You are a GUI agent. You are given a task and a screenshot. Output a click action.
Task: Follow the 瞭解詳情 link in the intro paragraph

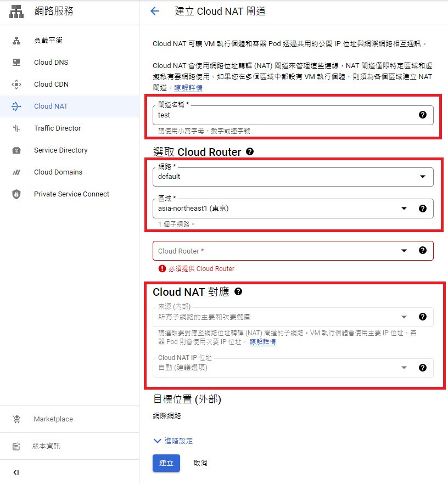point(188,88)
